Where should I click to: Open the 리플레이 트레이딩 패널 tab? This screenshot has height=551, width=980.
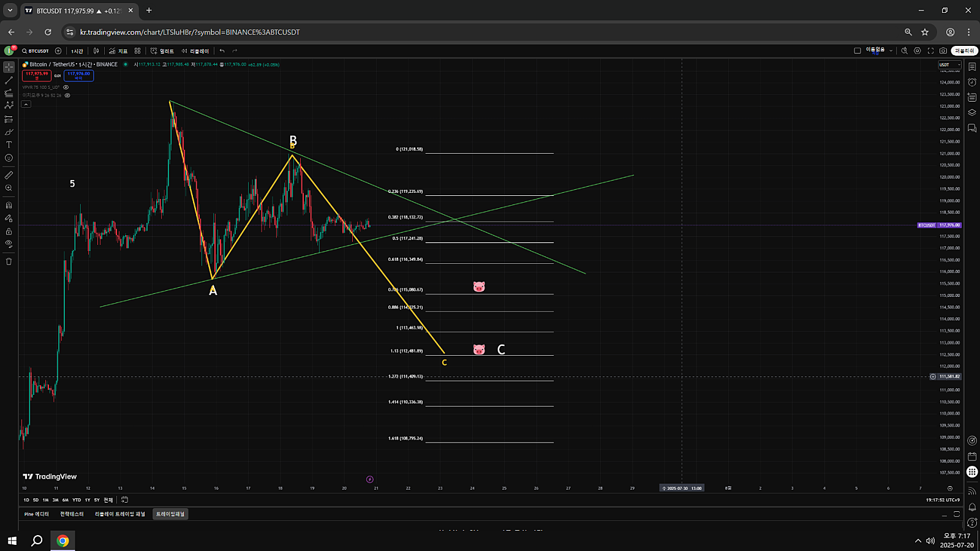point(120,514)
